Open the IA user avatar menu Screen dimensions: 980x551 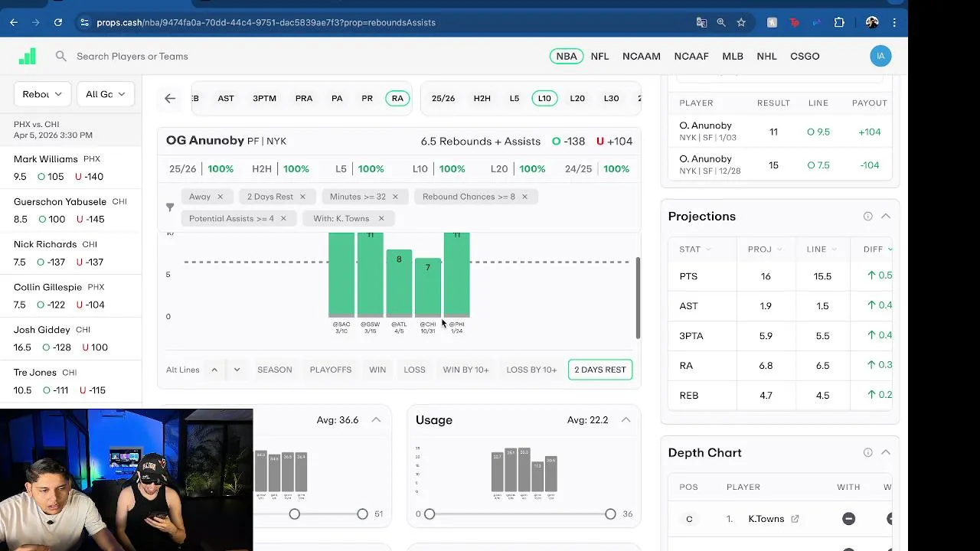click(x=880, y=56)
